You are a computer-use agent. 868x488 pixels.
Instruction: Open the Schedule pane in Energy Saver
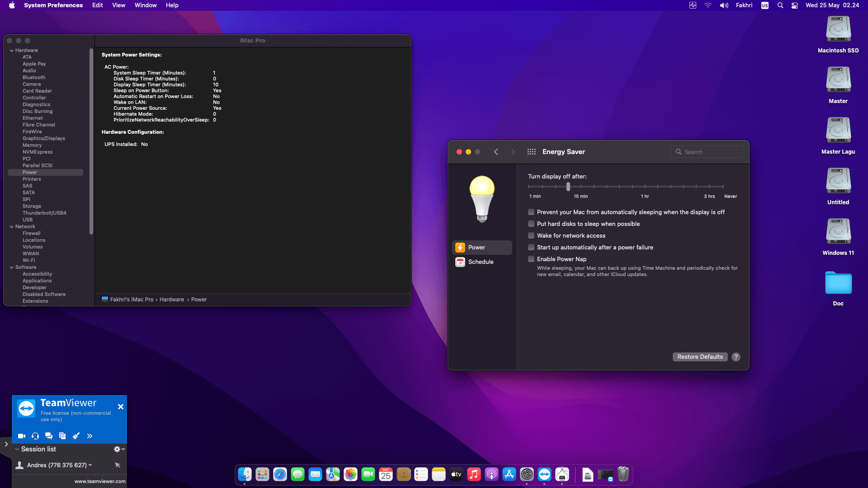[x=482, y=262]
